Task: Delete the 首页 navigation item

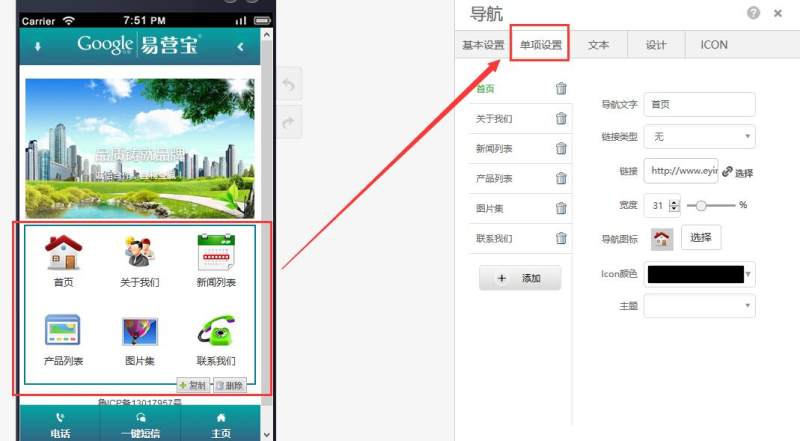Action: [561, 88]
